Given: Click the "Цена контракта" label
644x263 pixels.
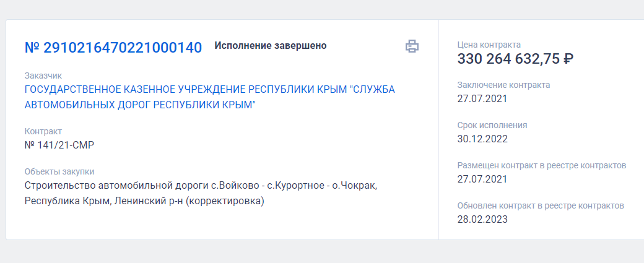Looking at the screenshot, I should pos(489,45).
